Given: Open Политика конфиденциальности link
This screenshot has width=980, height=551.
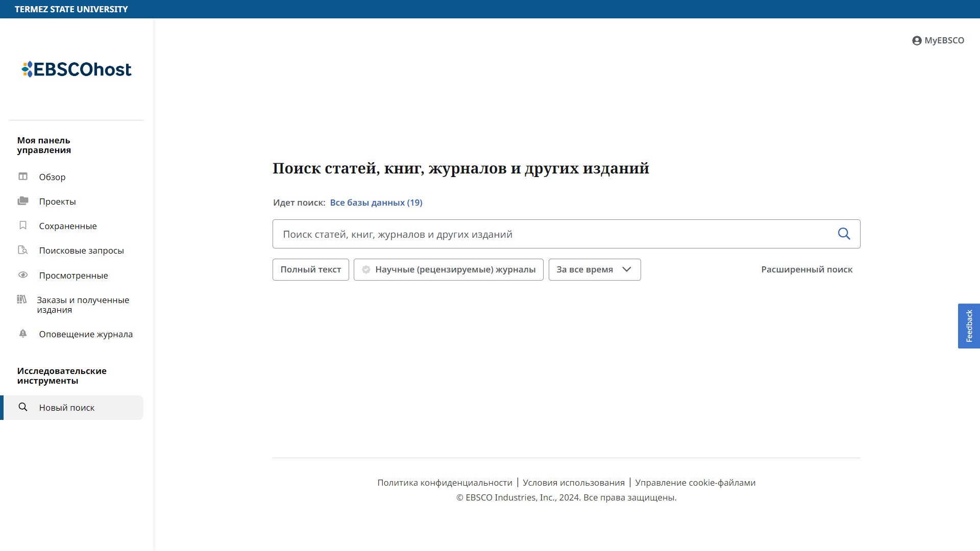Looking at the screenshot, I should pos(445,483).
